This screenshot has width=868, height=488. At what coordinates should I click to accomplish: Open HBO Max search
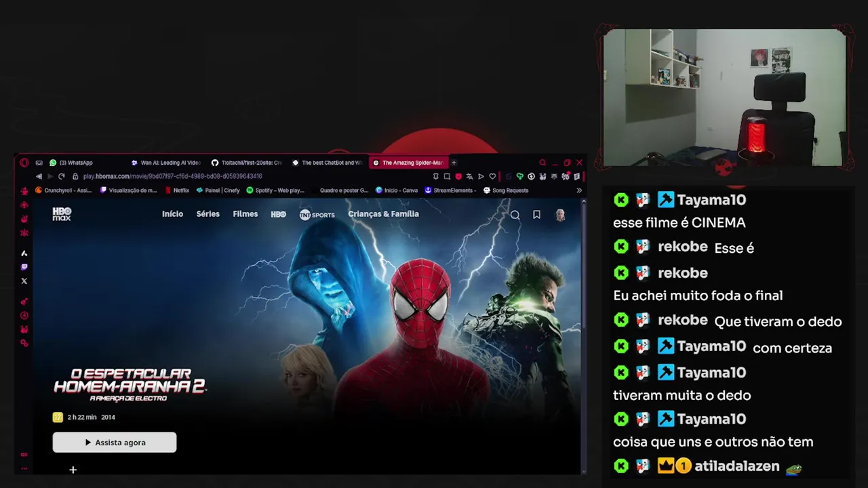coord(515,215)
